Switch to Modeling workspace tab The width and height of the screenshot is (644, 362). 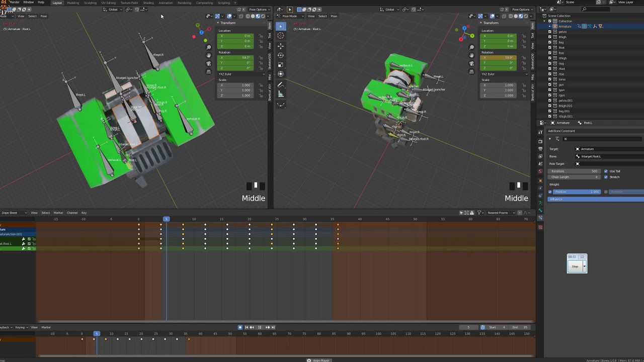click(73, 3)
